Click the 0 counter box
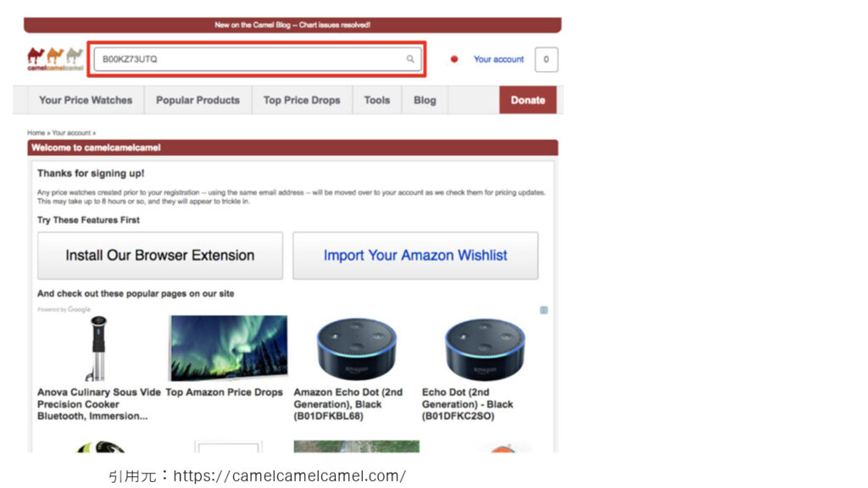868x488 pixels. tap(546, 59)
